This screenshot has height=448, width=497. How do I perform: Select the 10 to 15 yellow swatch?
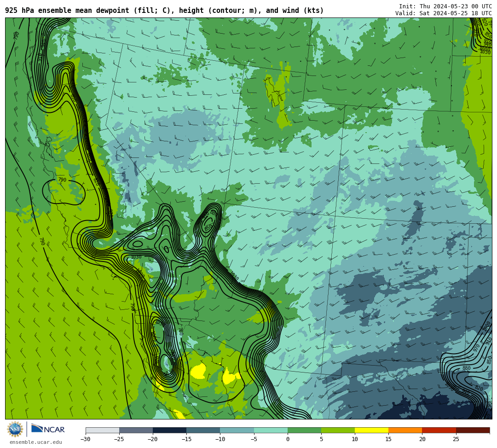[371, 430]
